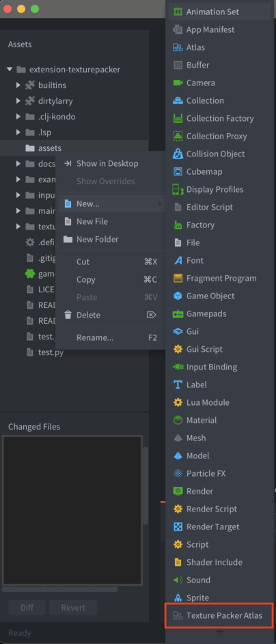
Task: Click the Font letter icon
Action: point(178,260)
